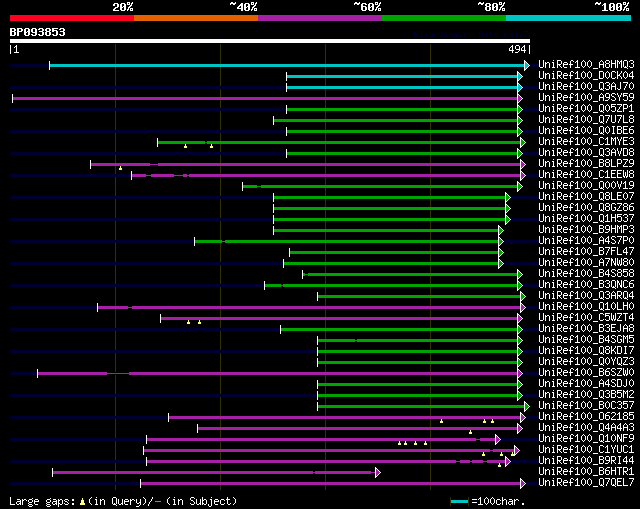This screenshot has height=509, width=640.
Task: Select the UniRef100_C1EEW8 label
Action: 586,175
